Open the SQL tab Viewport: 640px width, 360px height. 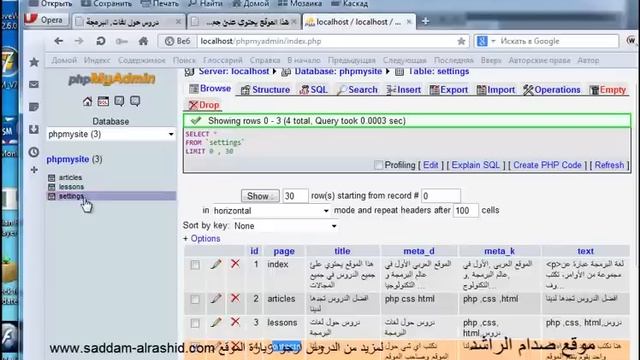[x=313, y=90]
